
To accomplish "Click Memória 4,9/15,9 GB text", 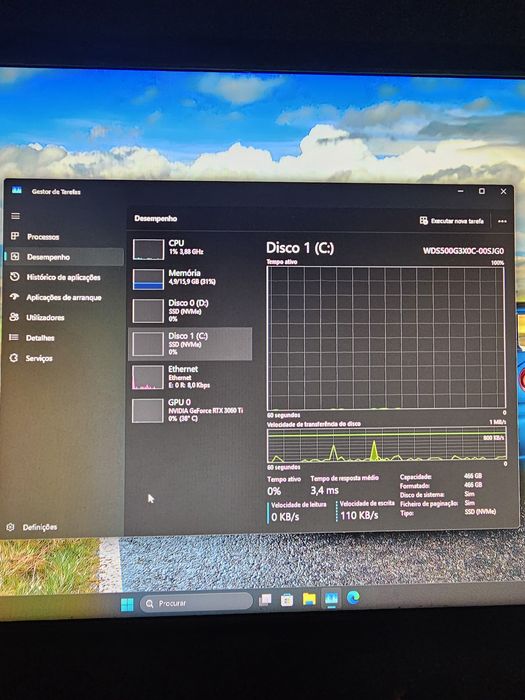I will [192, 282].
